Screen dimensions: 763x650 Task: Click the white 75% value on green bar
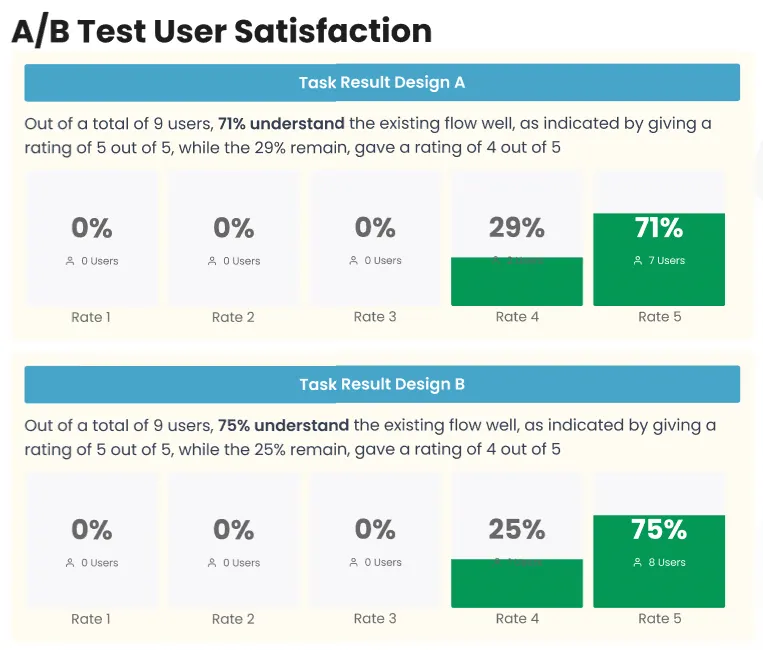659,530
